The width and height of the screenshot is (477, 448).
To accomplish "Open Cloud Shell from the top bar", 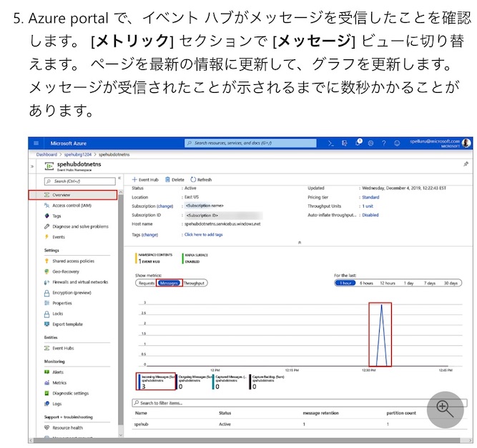I will pyautogui.click(x=330, y=143).
